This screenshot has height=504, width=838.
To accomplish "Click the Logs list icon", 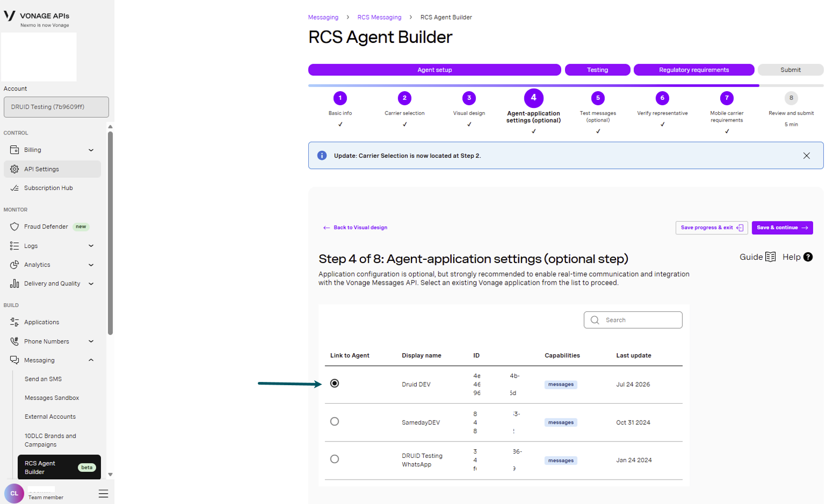I will point(15,246).
